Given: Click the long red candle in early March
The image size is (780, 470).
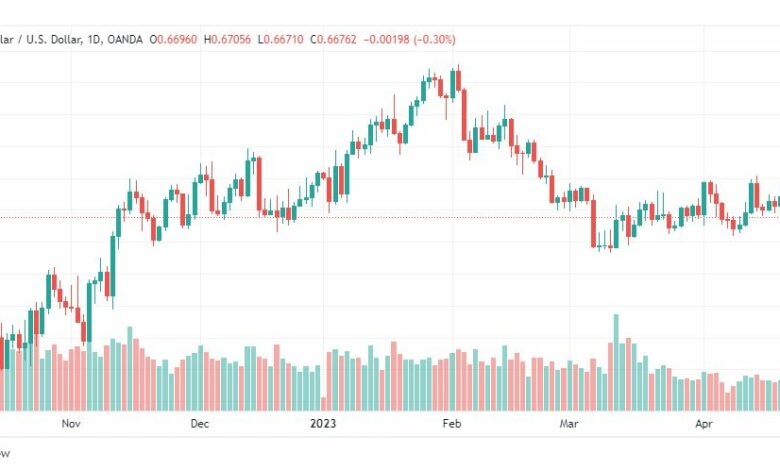Looking at the screenshot, I should click(x=593, y=223).
